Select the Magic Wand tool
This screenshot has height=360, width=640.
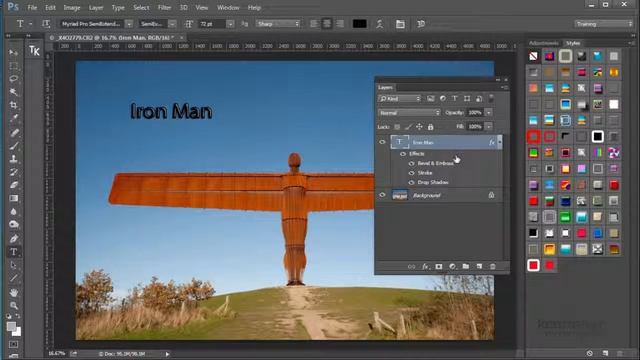pos(13,92)
